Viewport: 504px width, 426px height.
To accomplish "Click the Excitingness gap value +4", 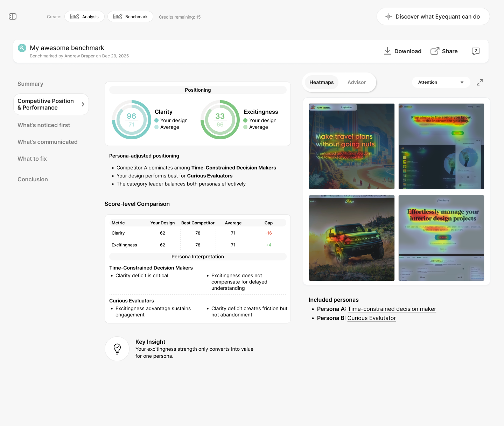I will [x=268, y=245].
